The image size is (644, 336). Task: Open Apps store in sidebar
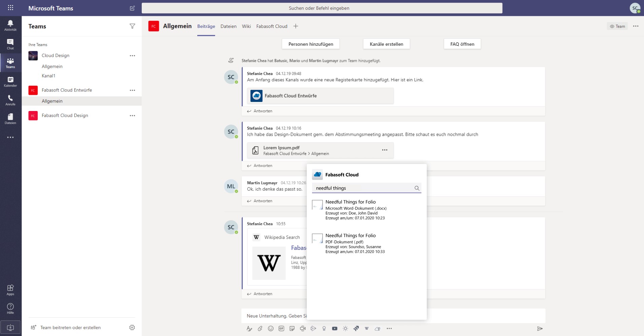pyautogui.click(x=10, y=290)
